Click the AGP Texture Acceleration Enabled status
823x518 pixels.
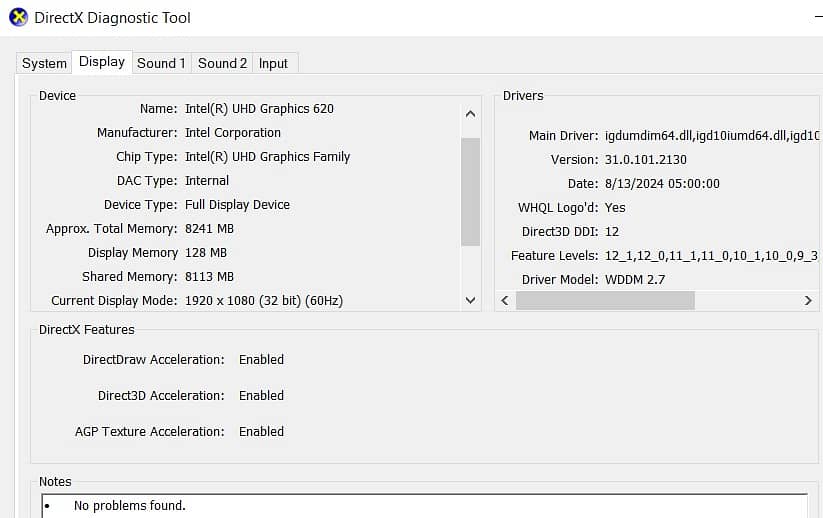(x=261, y=432)
